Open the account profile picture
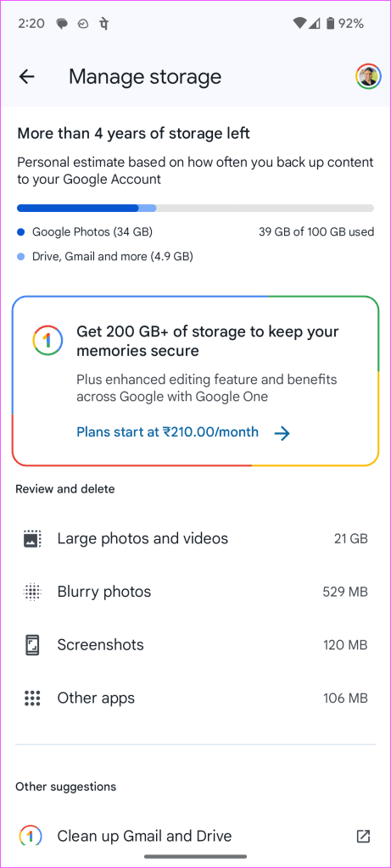Viewport: 391px width, 868px height. click(368, 77)
